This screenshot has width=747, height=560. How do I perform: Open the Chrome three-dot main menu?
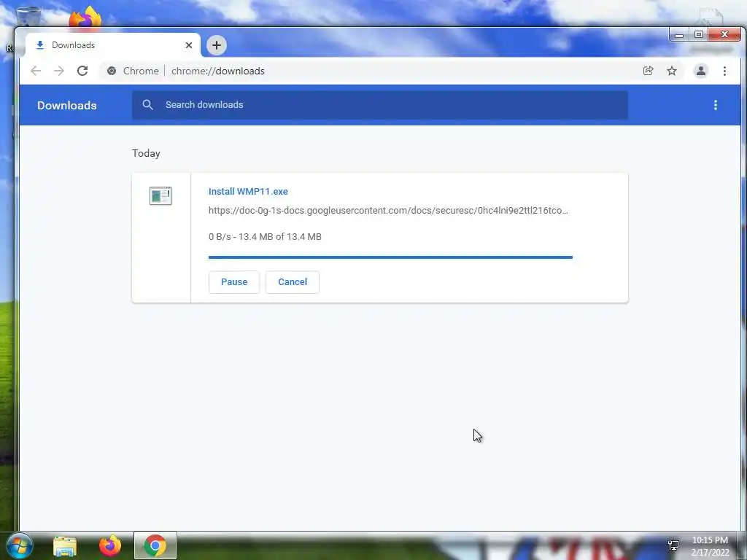click(x=724, y=71)
